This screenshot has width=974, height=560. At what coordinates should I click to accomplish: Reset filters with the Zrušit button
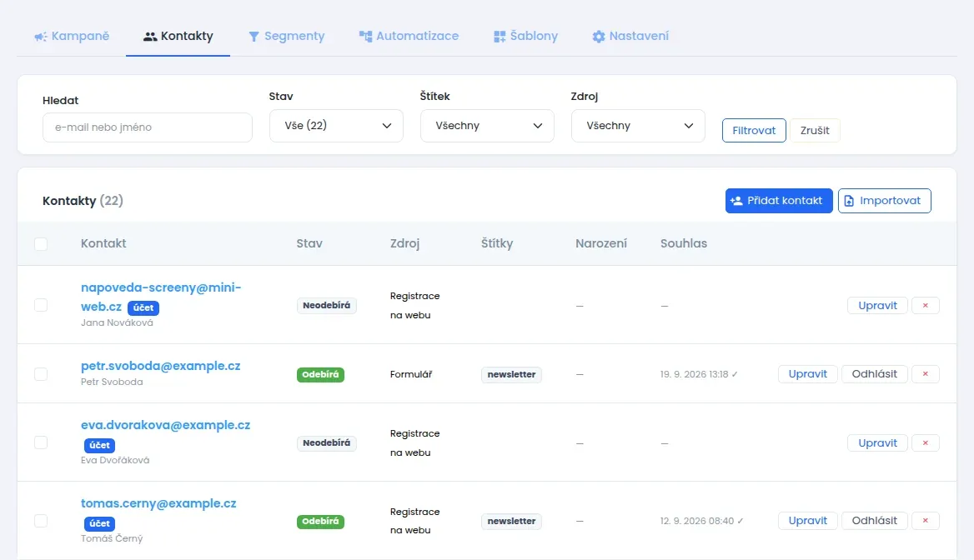(x=815, y=130)
